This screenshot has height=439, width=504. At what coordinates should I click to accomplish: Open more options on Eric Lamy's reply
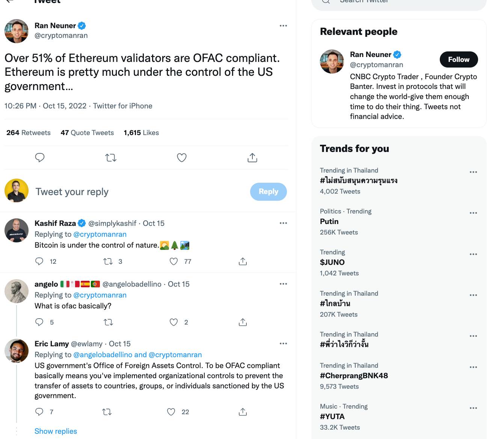click(x=283, y=344)
